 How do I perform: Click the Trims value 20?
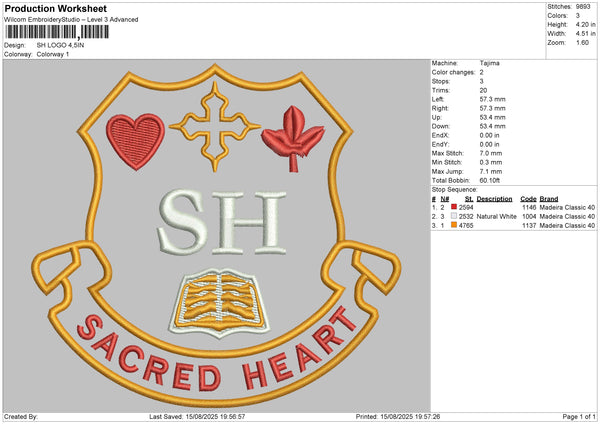(x=483, y=90)
